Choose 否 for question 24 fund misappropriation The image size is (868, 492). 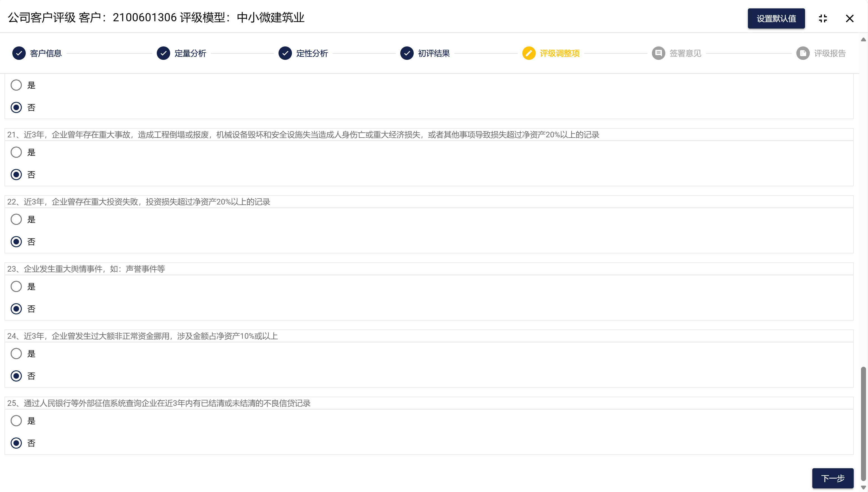(16, 376)
